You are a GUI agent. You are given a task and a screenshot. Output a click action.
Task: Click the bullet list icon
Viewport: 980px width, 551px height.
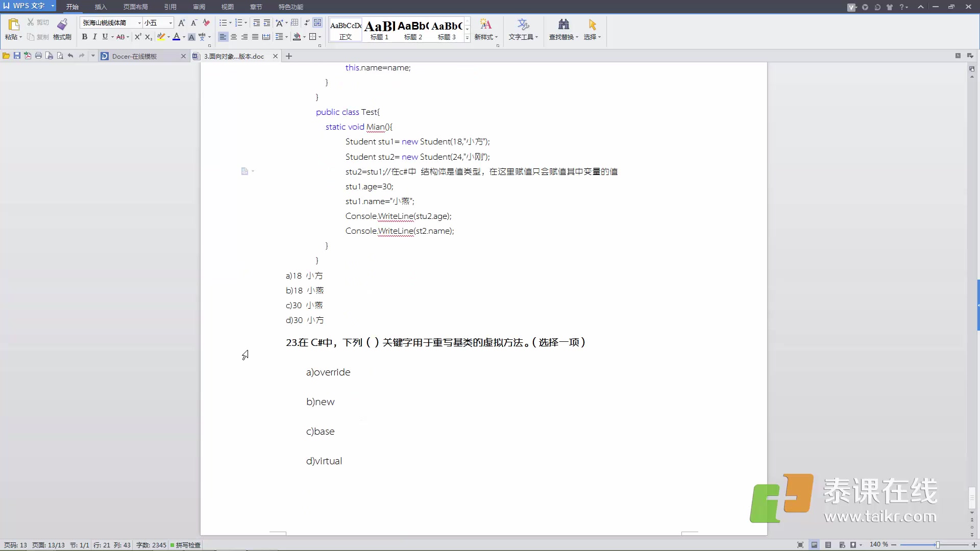tap(223, 22)
